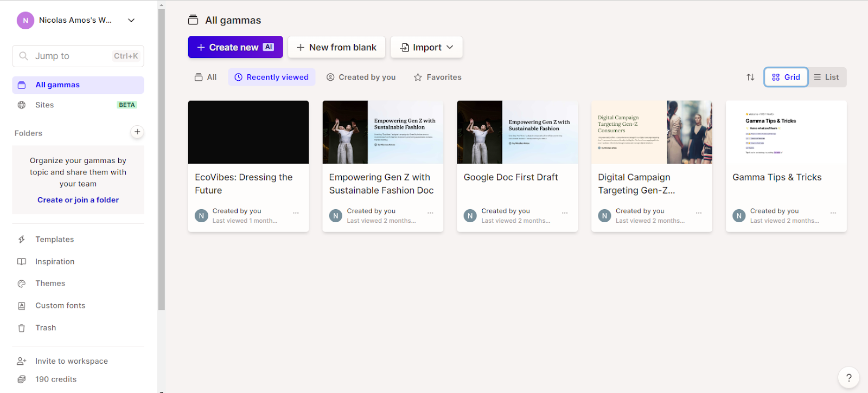
Task: Click the sort order arrows icon
Action: [x=750, y=78]
